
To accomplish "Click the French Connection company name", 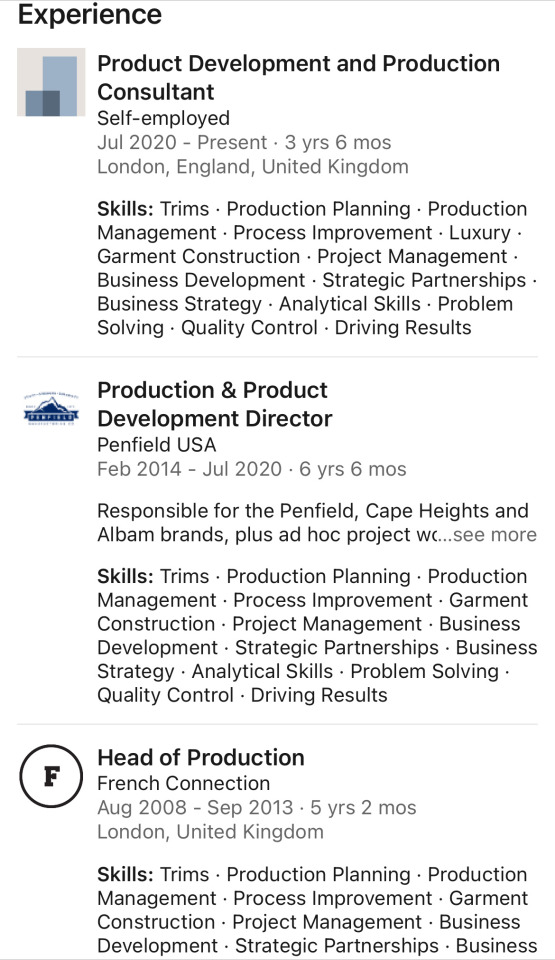I will [x=183, y=783].
